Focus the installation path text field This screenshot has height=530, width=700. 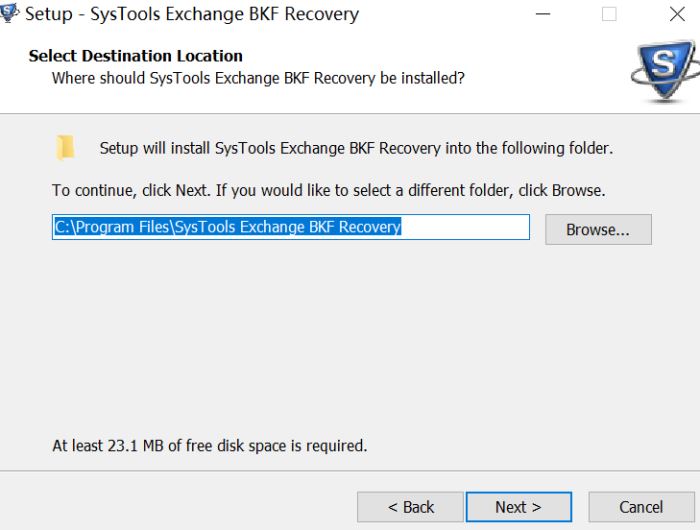(x=290, y=227)
